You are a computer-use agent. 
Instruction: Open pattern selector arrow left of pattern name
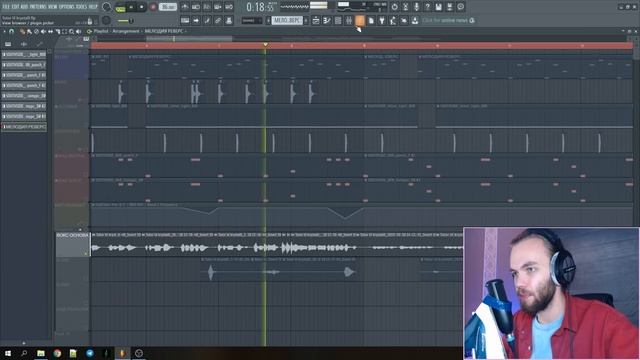coord(269,20)
